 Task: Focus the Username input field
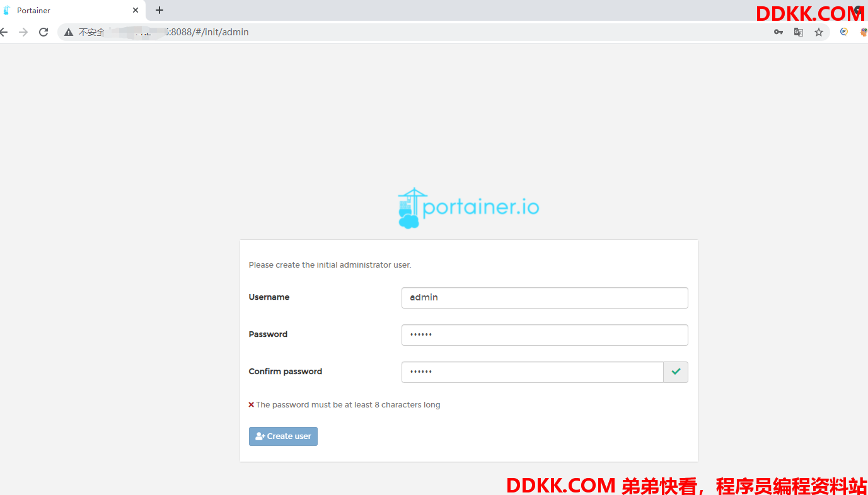[x=545, y=298]
